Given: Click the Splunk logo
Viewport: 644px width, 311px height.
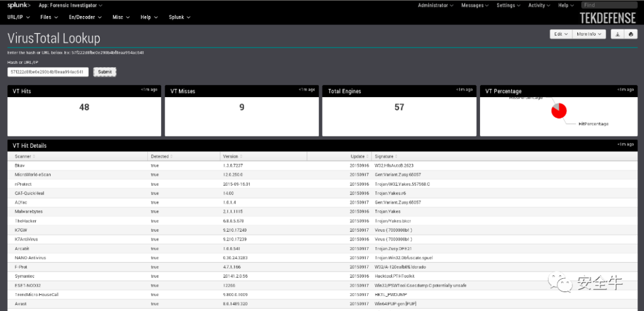Looking at the screenshot, I should [x=19, y=5].
